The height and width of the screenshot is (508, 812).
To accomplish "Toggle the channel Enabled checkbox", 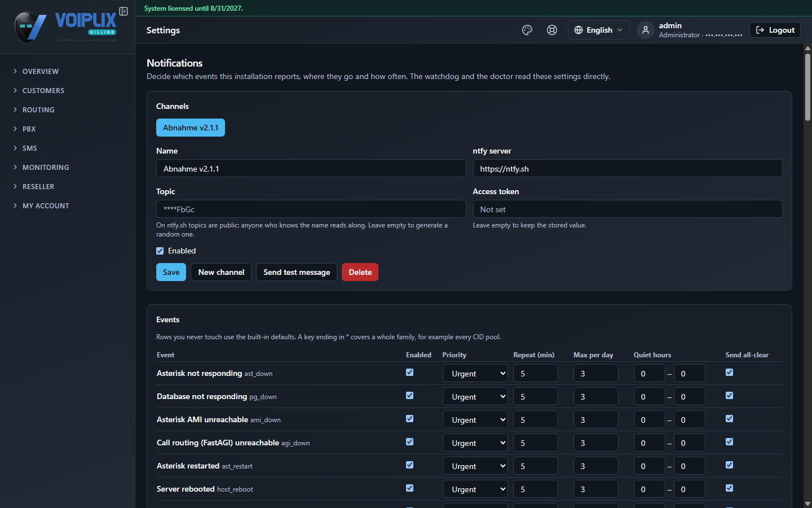I will [160, 251].
